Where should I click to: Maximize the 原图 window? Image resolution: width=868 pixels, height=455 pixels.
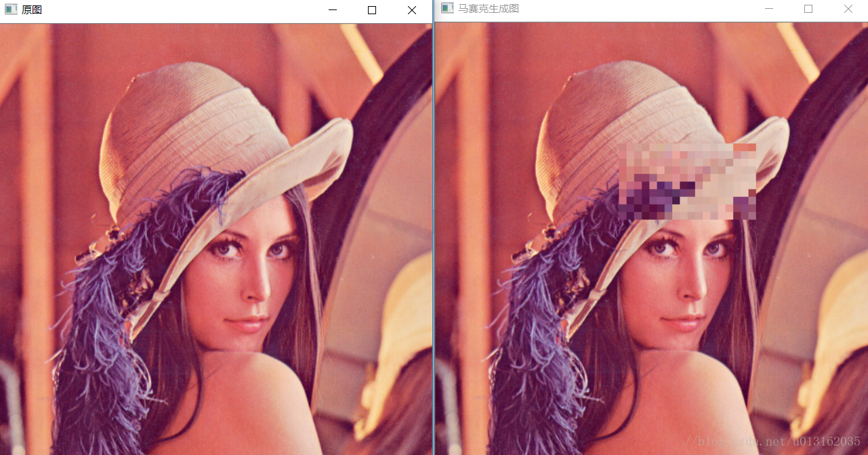[372, 10]
